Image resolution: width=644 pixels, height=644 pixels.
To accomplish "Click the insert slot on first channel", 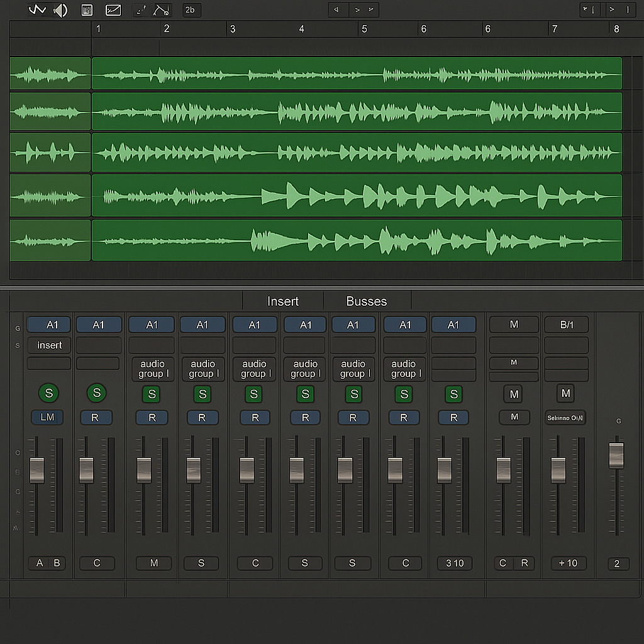I will pyautogui.click(x=49, y=345).
